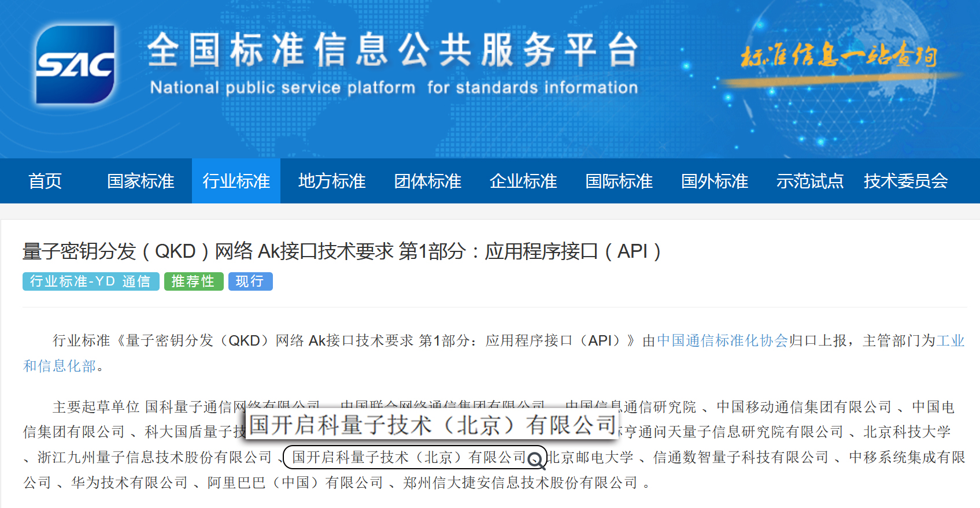Open the 国外标准 navigation tab
Screen dimensions: 980x508
(715, 181)
